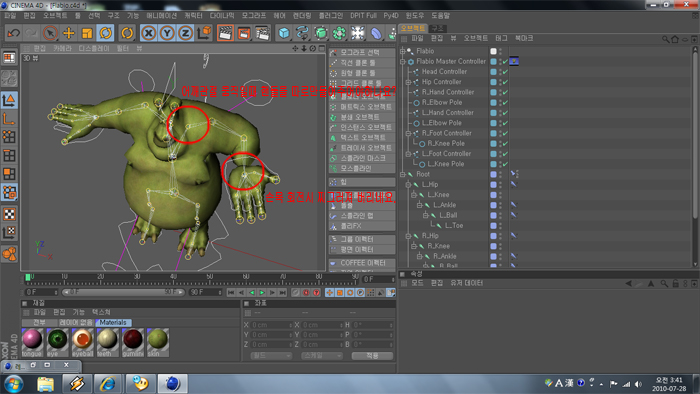
Task: Collapse the Flabio Master Controller tree
Action: [x=402, y=62]
